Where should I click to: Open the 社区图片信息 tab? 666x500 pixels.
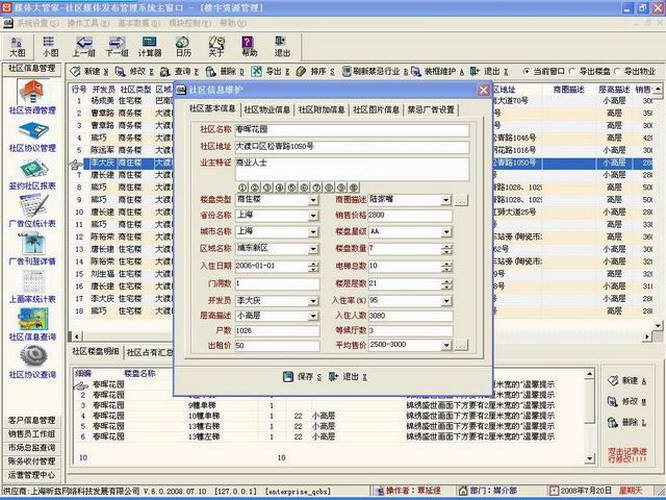(376, 110)
